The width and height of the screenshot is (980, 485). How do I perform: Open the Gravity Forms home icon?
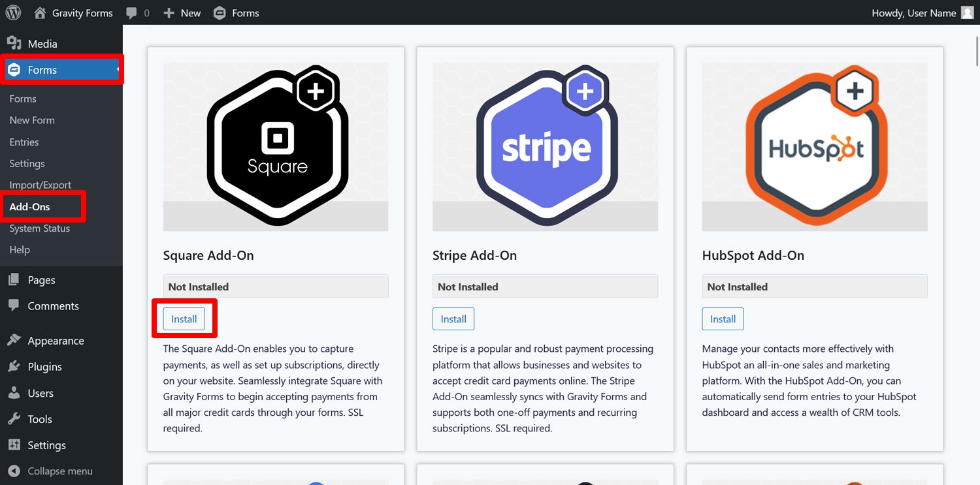41,12
